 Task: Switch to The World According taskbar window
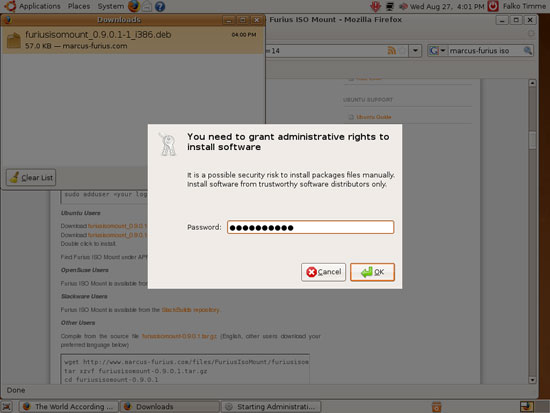click(68, 407)
